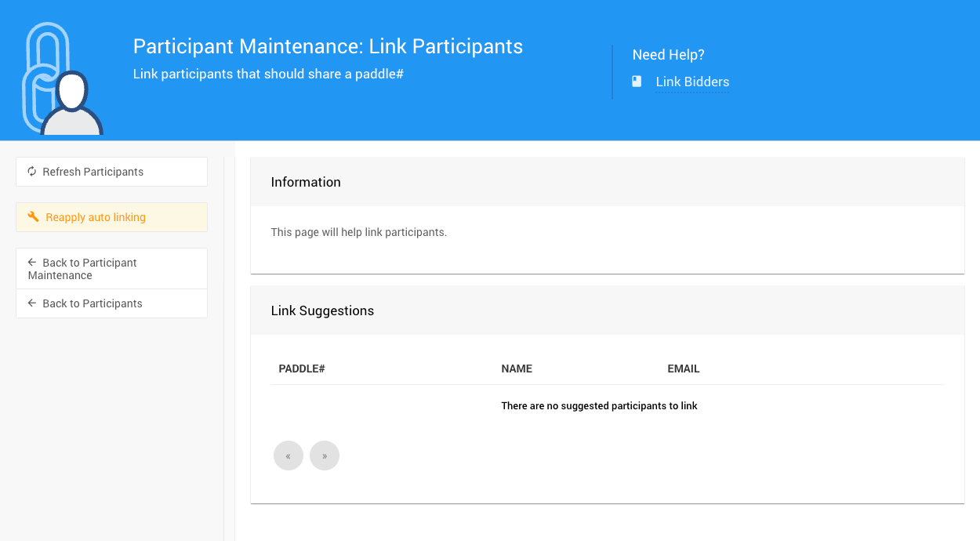Click the paperclip and person logo
Image resolution: width=980 pixels, height=541 pixels.
click(62, 79)
